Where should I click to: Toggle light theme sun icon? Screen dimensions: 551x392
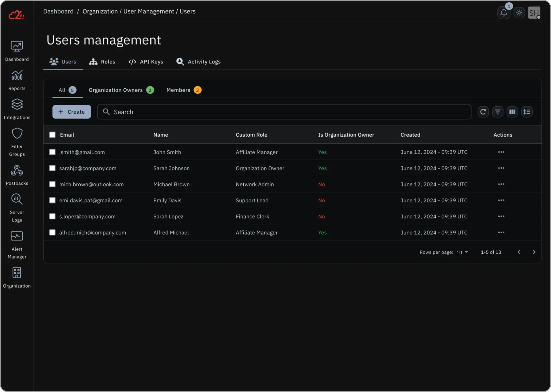pos(519,13)
